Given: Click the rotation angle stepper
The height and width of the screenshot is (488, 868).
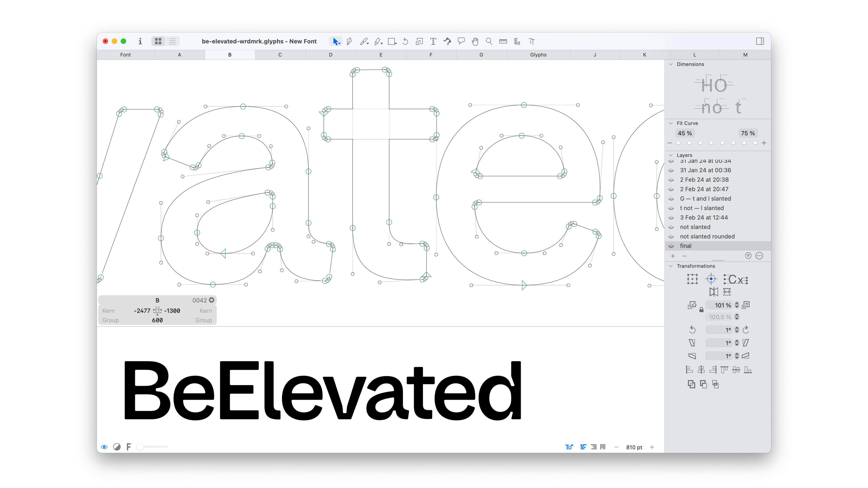Looking at the screenshot, I should coord(737,329).
